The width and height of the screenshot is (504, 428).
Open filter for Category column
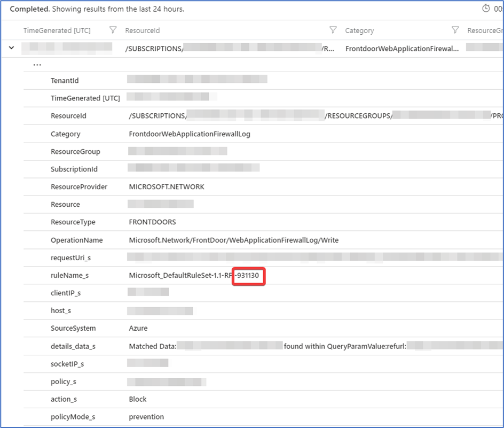coord(455,30)
